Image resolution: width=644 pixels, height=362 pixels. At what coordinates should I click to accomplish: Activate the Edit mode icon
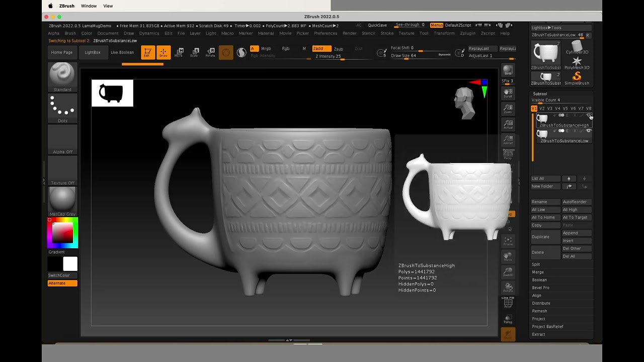(x=147, y=52)
